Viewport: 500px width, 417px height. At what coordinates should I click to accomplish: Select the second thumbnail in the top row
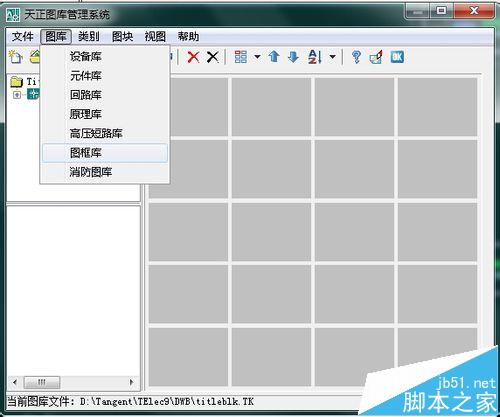pyautogui.click(x=271, y=107)
